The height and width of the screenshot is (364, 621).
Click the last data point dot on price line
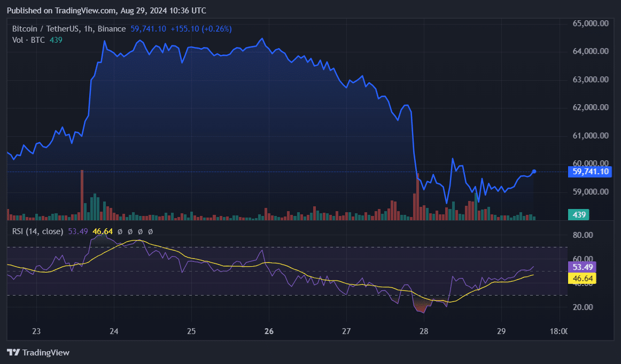pos(533,172)
